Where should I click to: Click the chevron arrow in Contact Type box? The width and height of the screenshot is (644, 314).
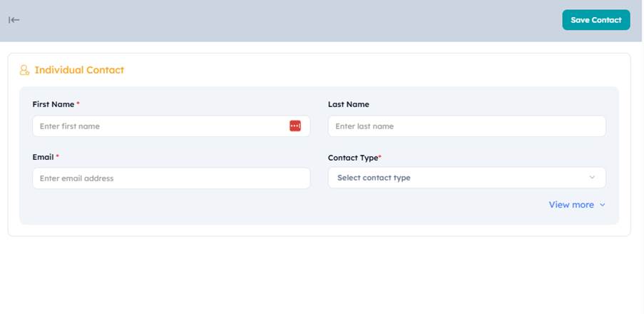(592, 178)
